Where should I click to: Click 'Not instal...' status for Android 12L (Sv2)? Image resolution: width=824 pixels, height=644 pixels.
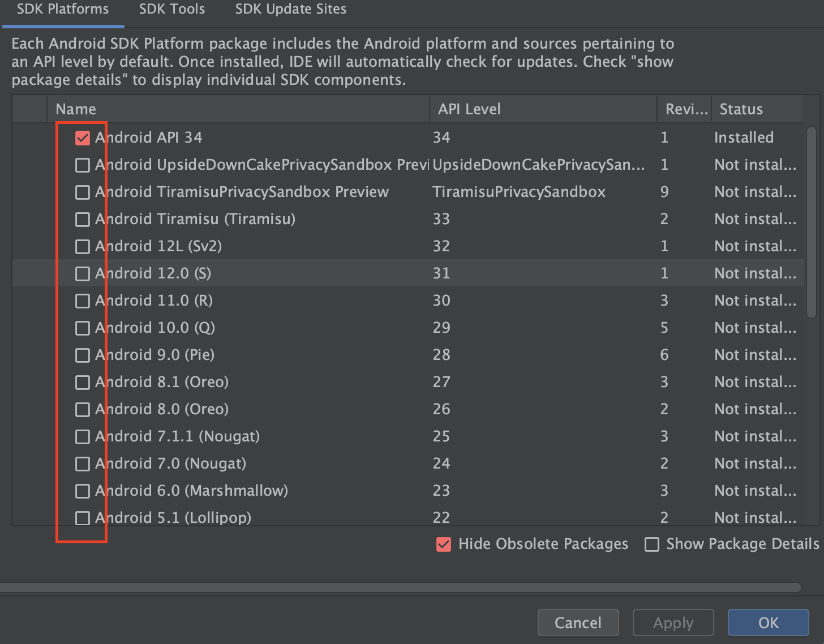click(x=755, y=246)
